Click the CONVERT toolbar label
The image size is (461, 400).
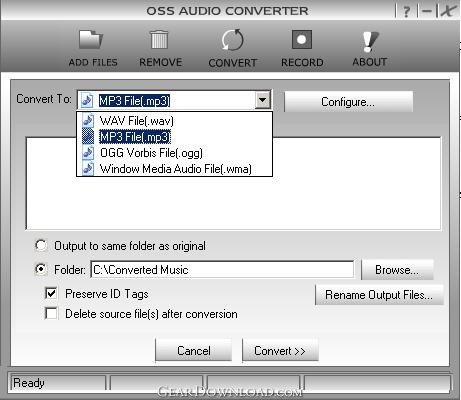click(233, 63)
